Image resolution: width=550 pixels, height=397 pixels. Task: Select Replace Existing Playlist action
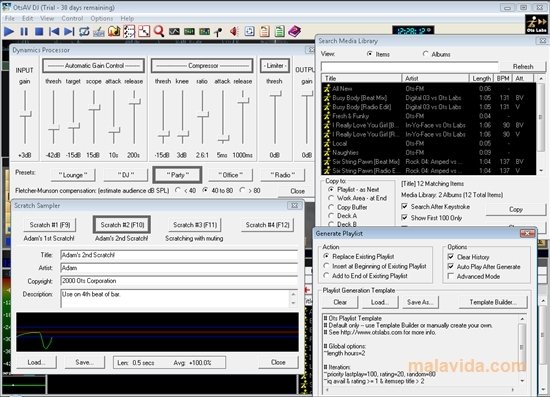click(326, 256)
